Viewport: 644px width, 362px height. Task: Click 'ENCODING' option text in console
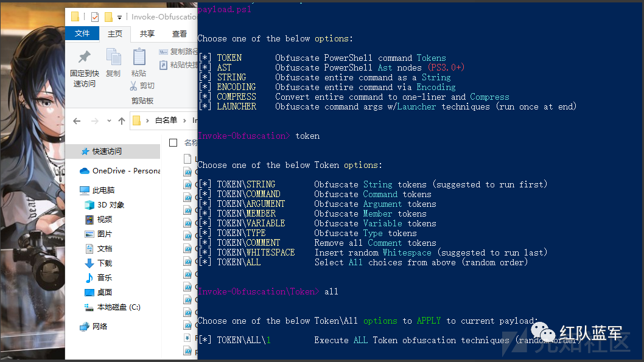pos(237,87)
